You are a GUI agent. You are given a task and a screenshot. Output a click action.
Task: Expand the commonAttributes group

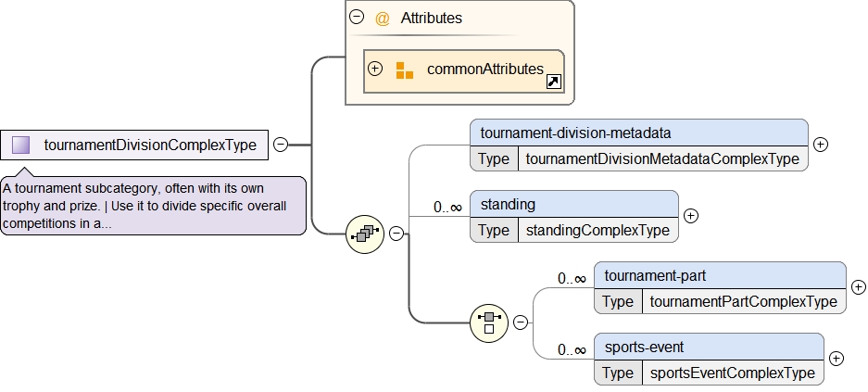375,69
